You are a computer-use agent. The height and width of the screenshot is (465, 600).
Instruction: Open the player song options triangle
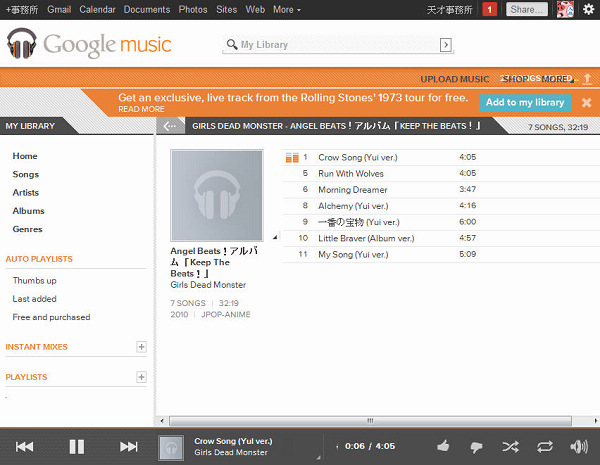point(318,457)
